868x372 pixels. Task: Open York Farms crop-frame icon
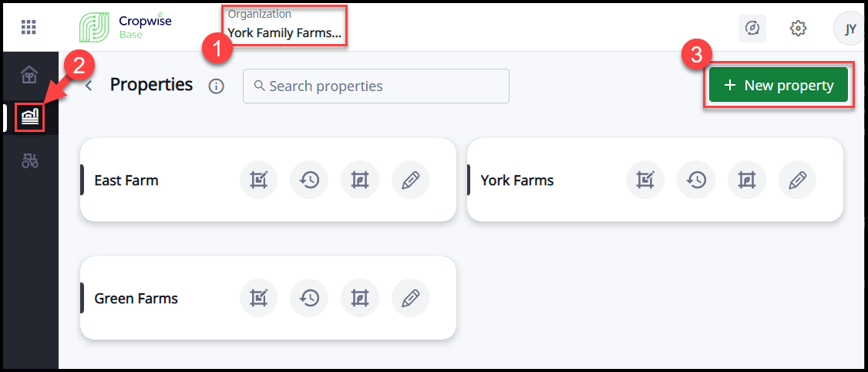(746, 180)
